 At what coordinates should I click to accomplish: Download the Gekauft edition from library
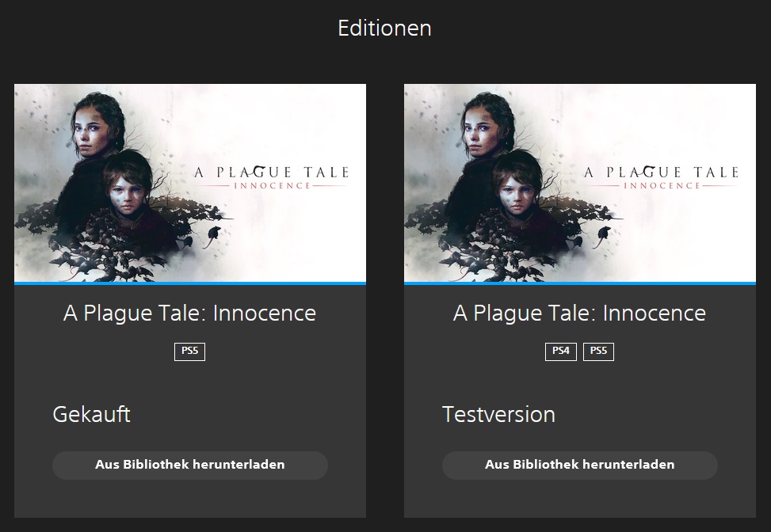point(190,465)
